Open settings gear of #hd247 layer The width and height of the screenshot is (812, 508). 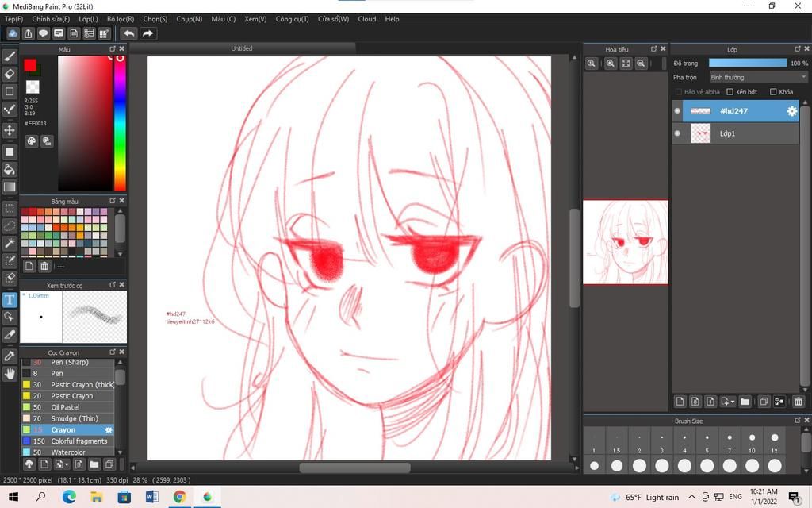pos(792,111)
